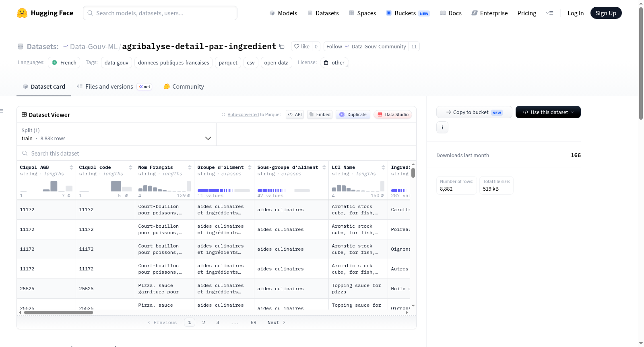
Task: Click the Number of rows 8,882 stat
Action: point(456,185)
